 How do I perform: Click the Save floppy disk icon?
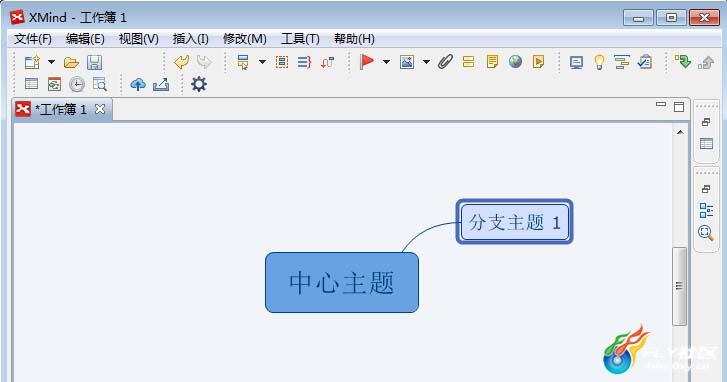[95, 62]
